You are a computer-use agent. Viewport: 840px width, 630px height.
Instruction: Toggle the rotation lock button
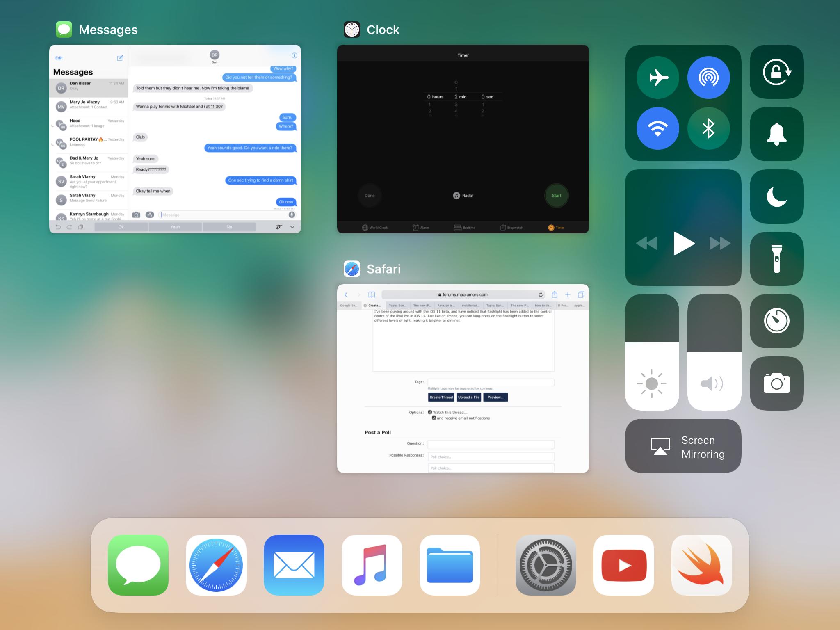click(x=776, y=72)
